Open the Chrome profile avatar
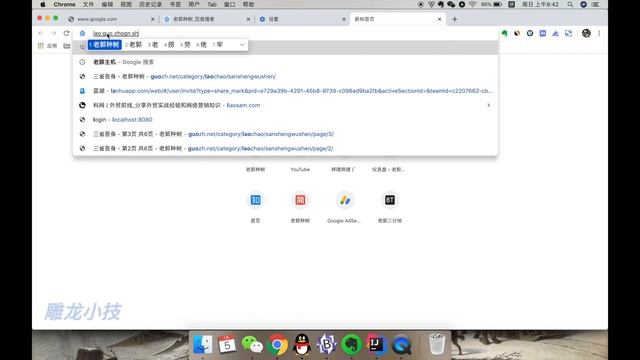 pos(586,33)
